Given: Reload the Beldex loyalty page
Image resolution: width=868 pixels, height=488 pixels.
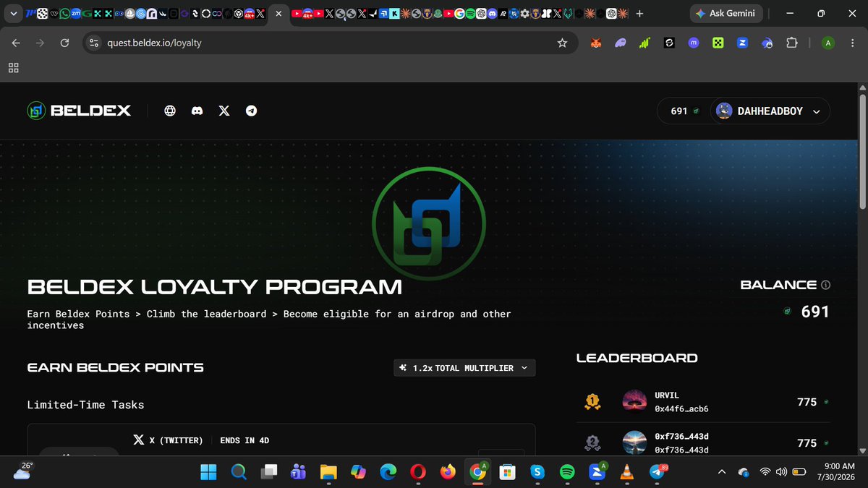Looking at the screenshot, I should (64, 43).
